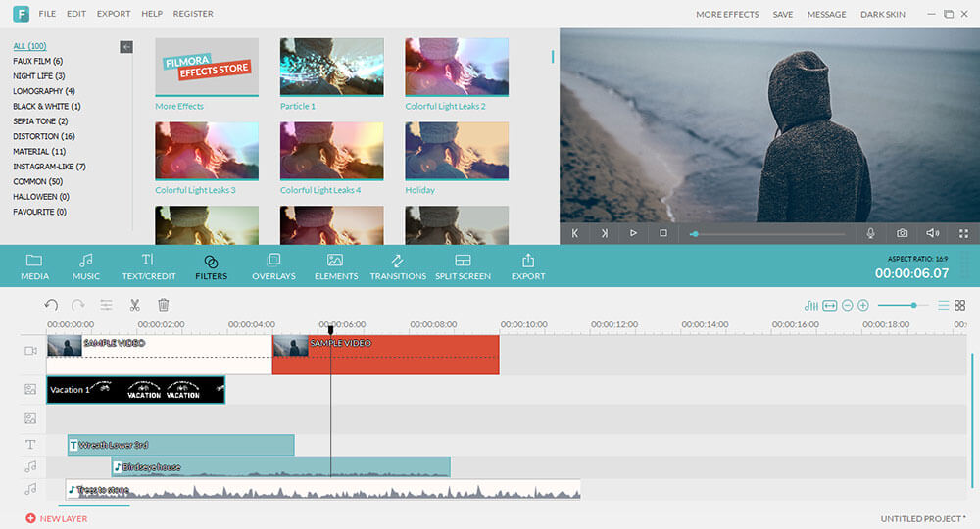
Task: Open the Split Screen panel
Action: point(463,266)
